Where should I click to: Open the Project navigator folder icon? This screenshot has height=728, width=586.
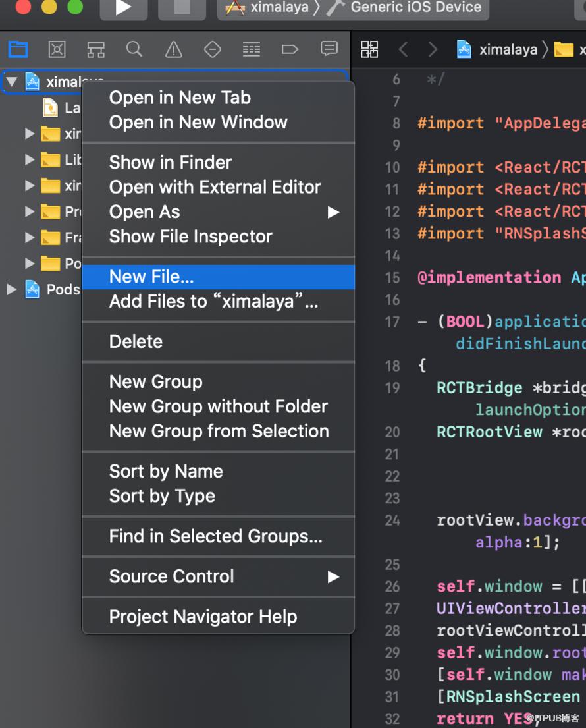(x=18, y=49)
